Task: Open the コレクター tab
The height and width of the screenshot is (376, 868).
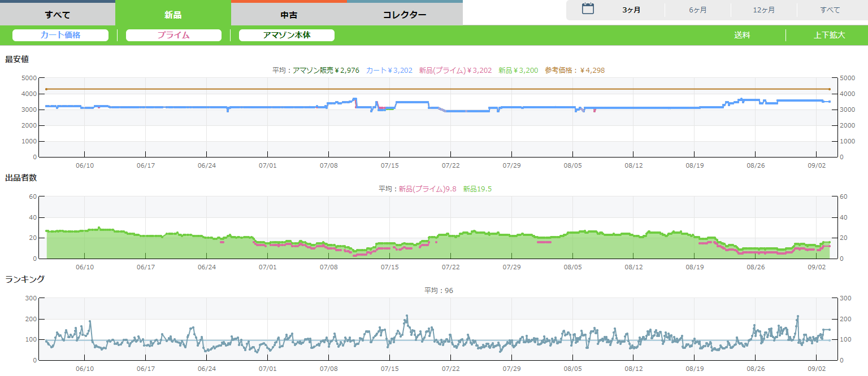Action: 405,15
